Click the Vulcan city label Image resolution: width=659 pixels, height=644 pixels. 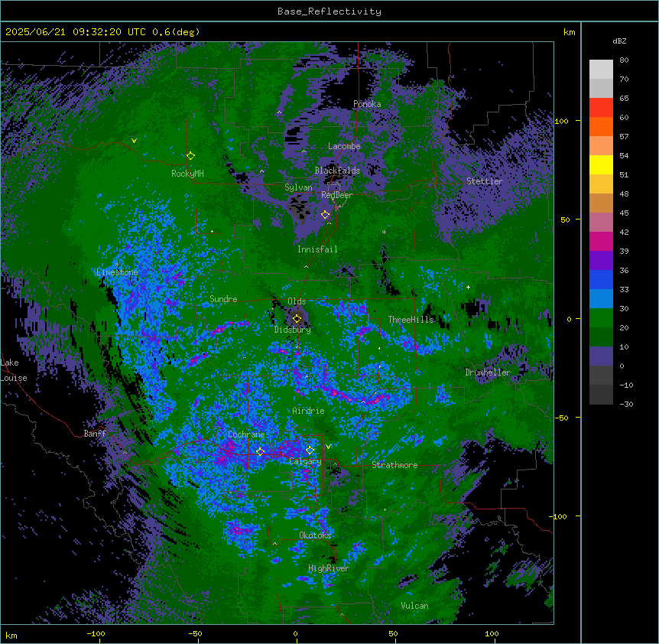(x=415, y=606)
